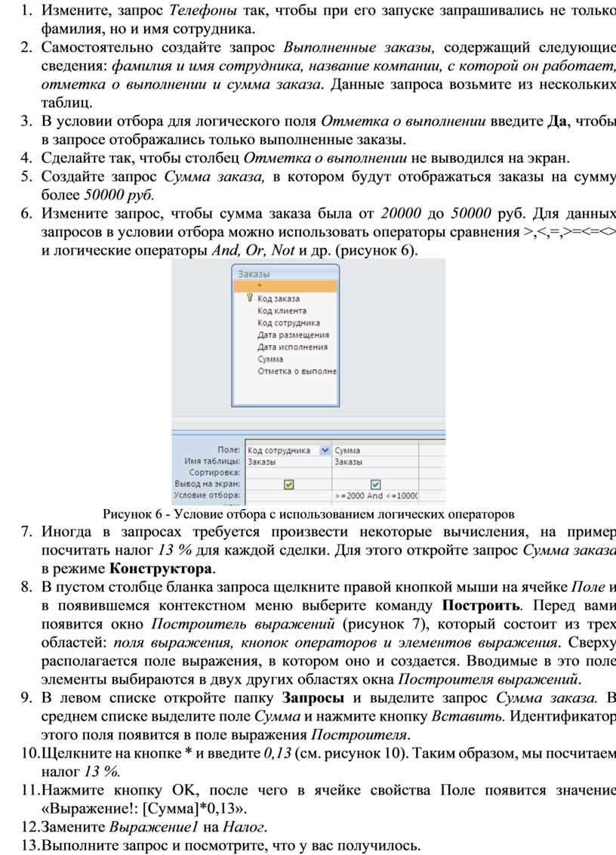Click Сортировка cell under Сумма column
This screenshot has height=855, width=616.
pyautogui.click(x=376, y=473)
